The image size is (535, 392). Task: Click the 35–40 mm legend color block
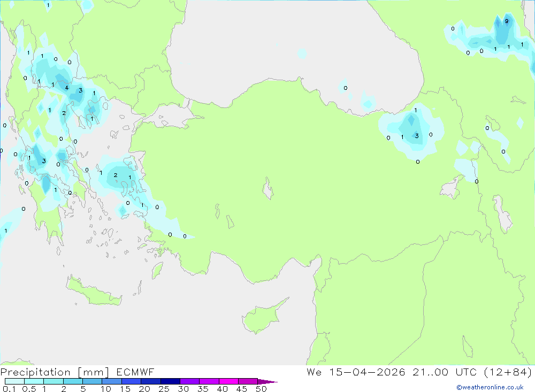209,381
